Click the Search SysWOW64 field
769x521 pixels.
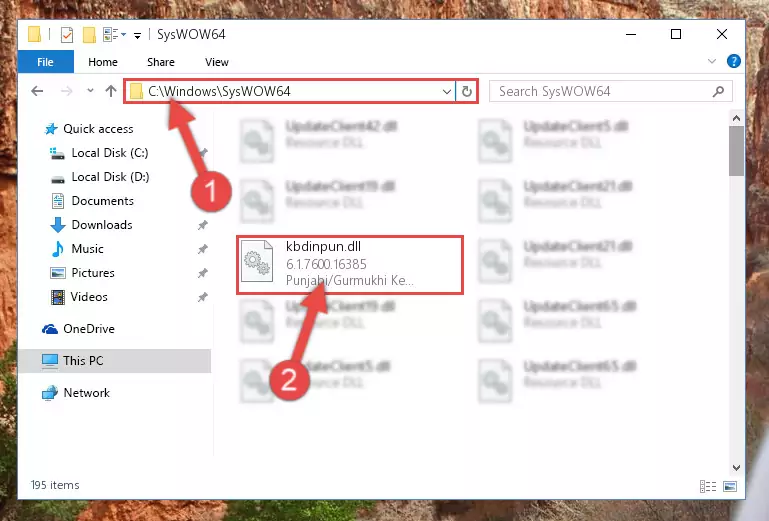pyautogui.click(x=611, y=91)
